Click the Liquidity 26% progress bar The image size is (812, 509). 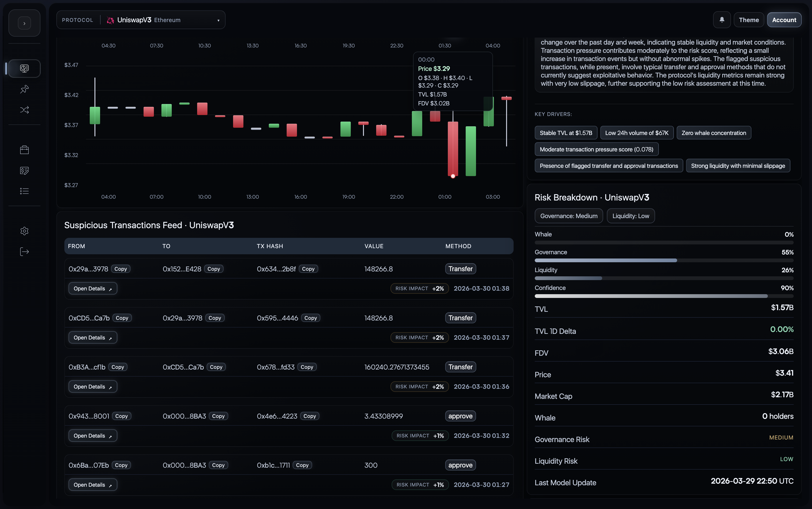click(x=664, y=278)
